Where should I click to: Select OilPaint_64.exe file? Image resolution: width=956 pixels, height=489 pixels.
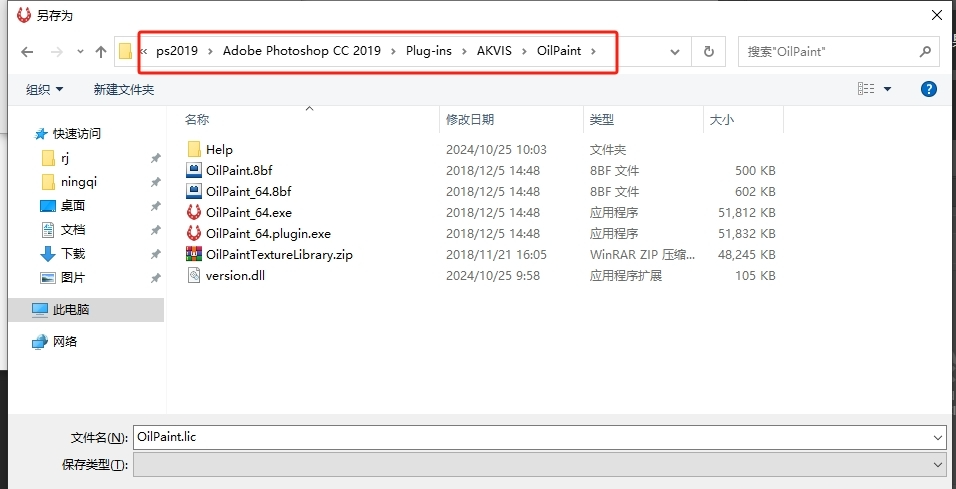pyautogui.click(x=249, y=213)
